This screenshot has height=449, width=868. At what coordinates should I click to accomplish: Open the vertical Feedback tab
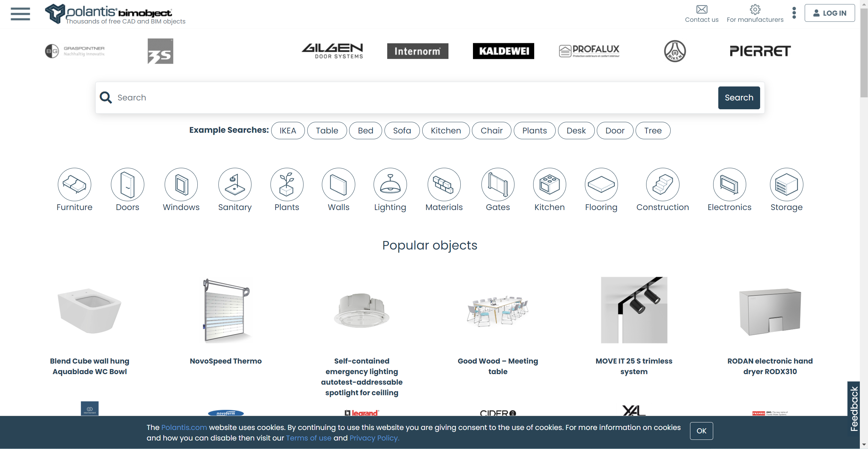coord(854,408)
